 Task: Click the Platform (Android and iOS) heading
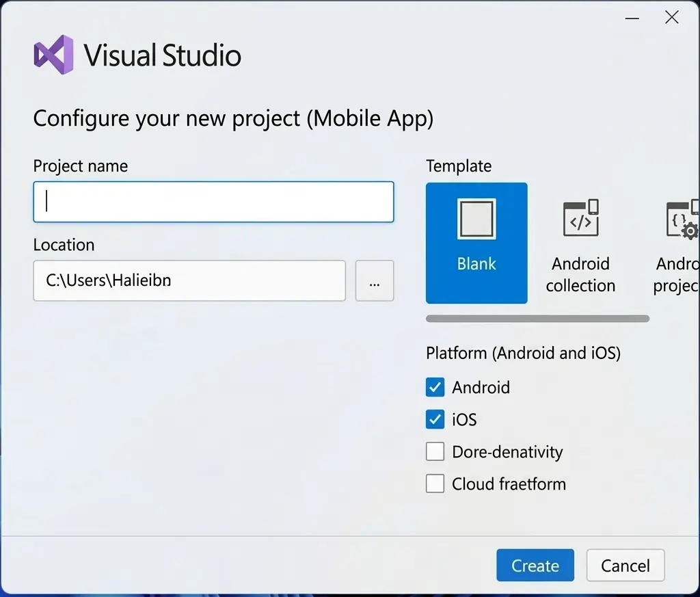click(523, 353)
